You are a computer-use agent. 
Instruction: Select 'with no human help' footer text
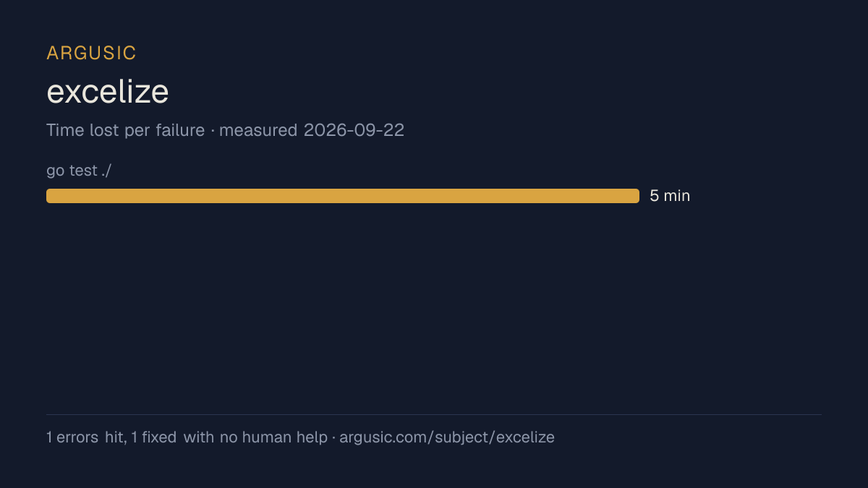255,437
